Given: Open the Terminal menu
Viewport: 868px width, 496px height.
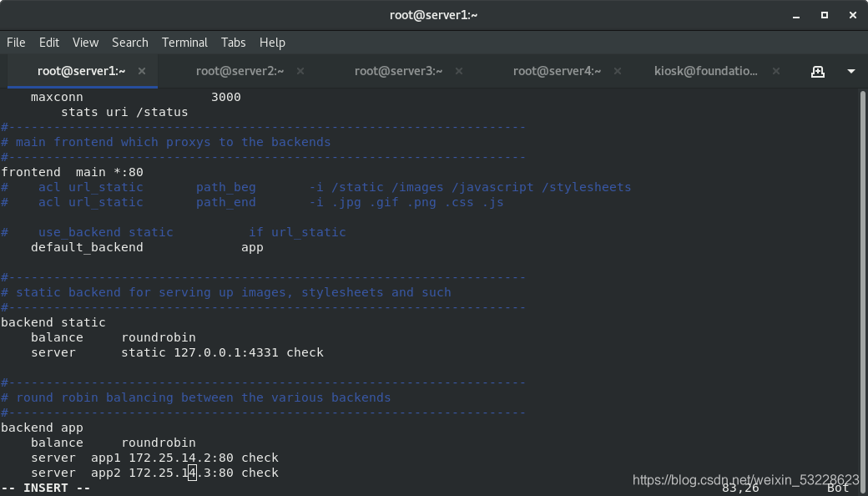Looking at the screenshot, I should click(184, 43).
